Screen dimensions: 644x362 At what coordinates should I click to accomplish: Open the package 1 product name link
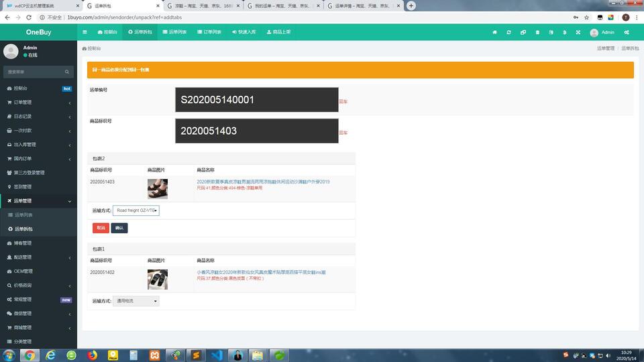(x=261, y=273)
